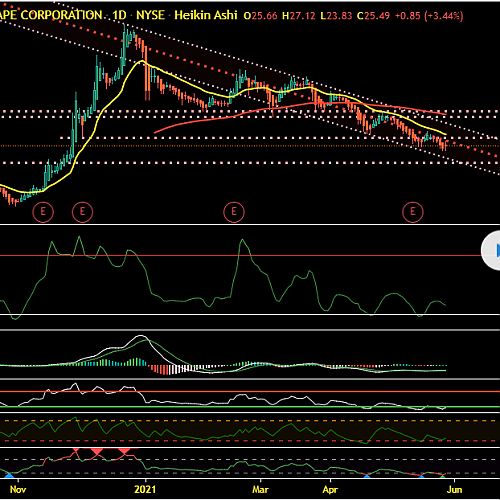The height and width of the screenshot is (500, 500).
Task: Click the Jun label on the time axis
Action: point(454,489)
